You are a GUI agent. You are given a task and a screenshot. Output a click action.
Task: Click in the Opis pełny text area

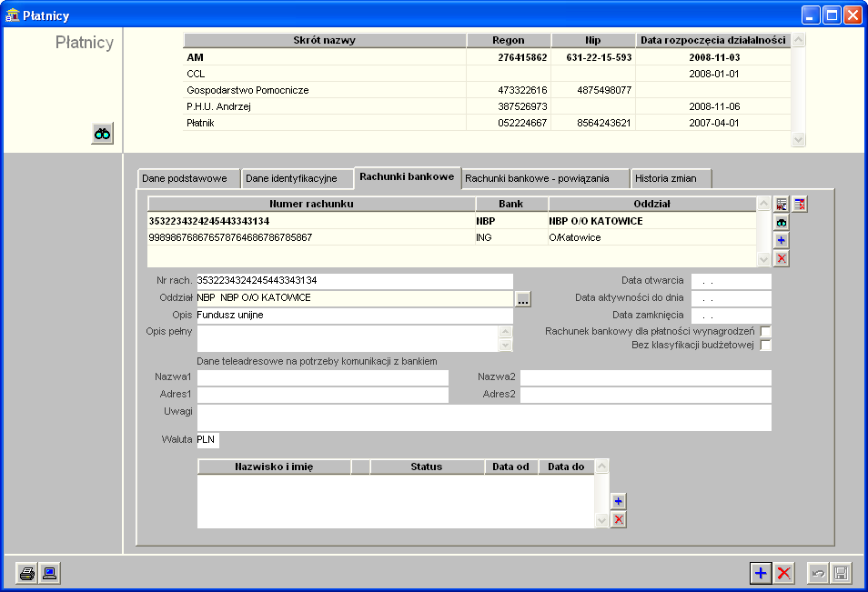(348, 338)
